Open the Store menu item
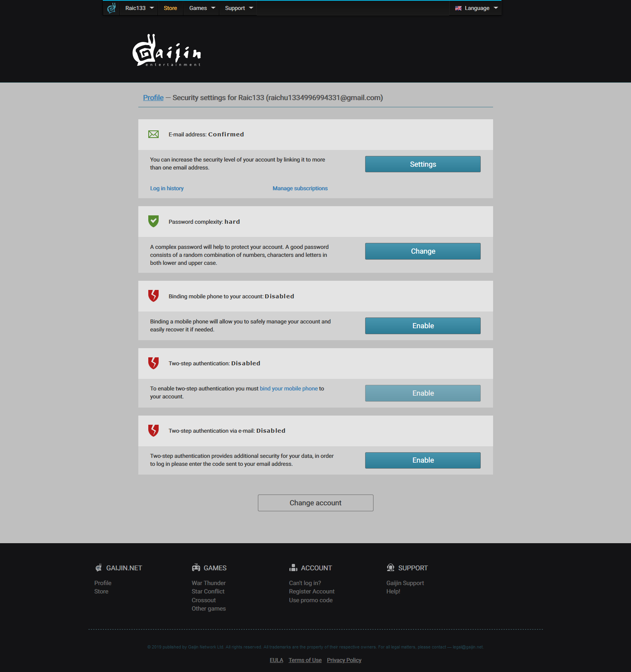The height and width of the screenshot is (672, 631). [x=170, y=8]
